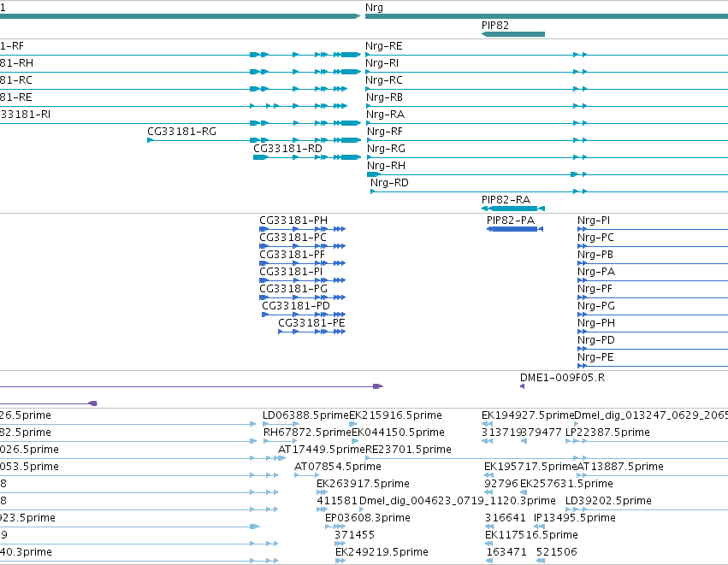This screenshot has width=728, height=565.
Task: Click the CG33181-PG protein label
Action: tap(293, 289)
